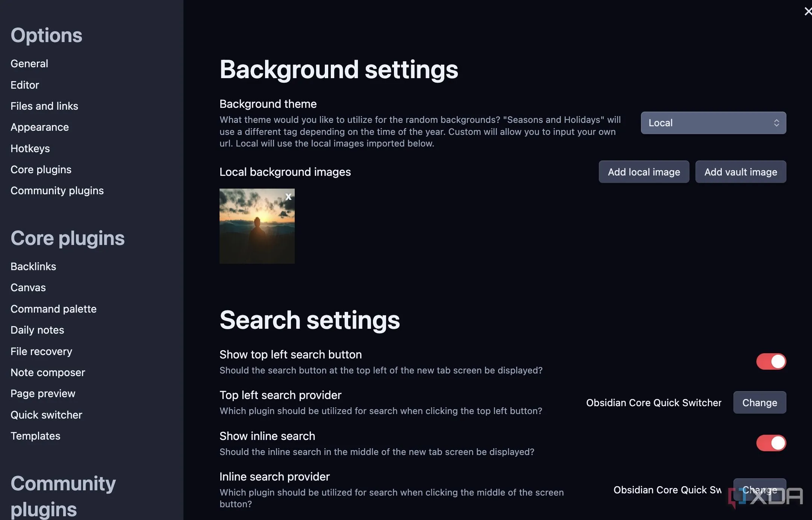The width and height of the screenshot is (812, 520).
Task: Disable Show top left search button toggle
Action: [771, 361]
